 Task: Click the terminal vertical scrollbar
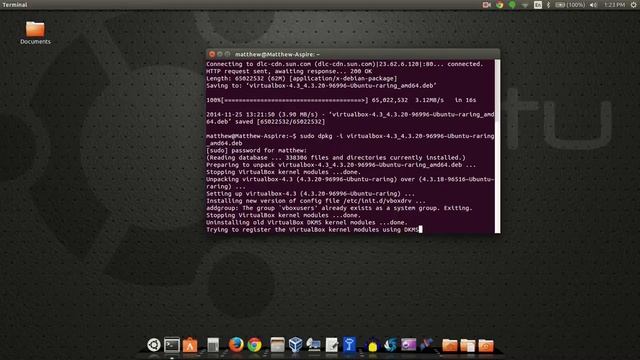coord(497,146)
